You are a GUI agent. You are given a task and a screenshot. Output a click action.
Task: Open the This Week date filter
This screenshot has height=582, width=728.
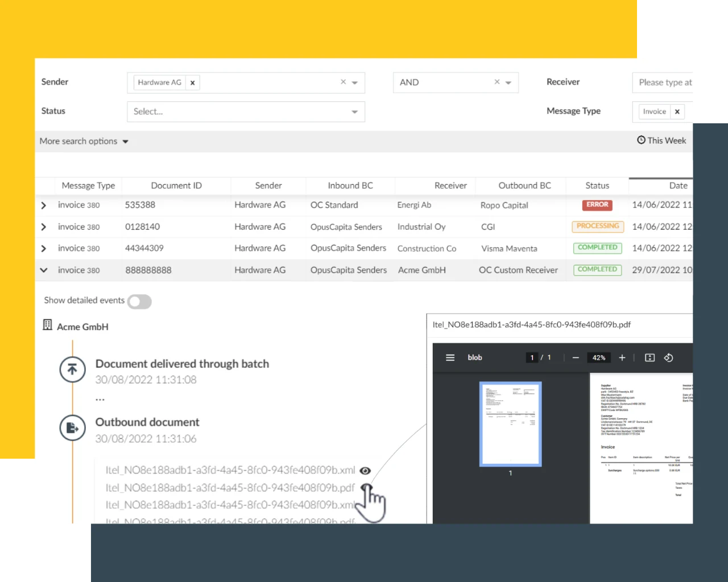click(x=661, y=140)
